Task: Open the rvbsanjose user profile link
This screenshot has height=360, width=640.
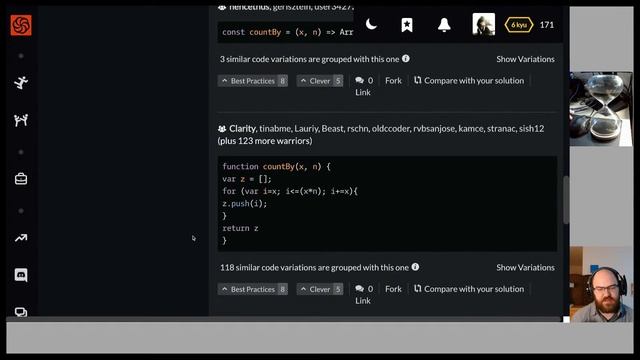Action: pos(434,129)
